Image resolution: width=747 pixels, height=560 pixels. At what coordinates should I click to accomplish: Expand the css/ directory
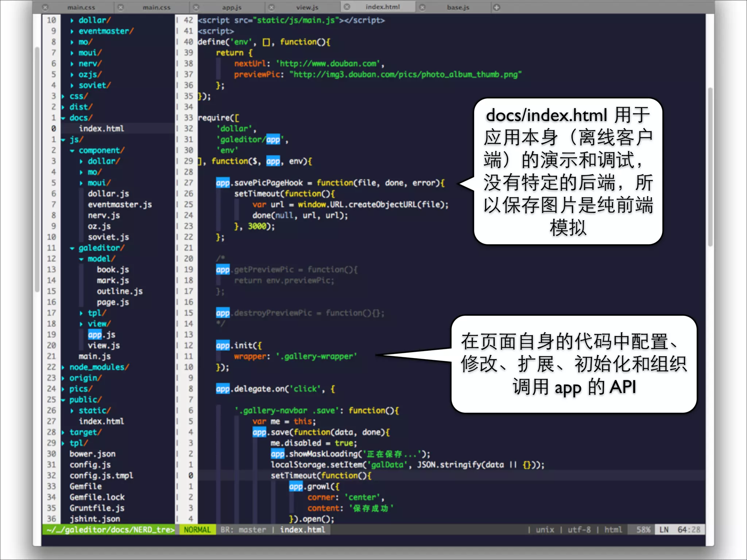[x=63, y=96]
